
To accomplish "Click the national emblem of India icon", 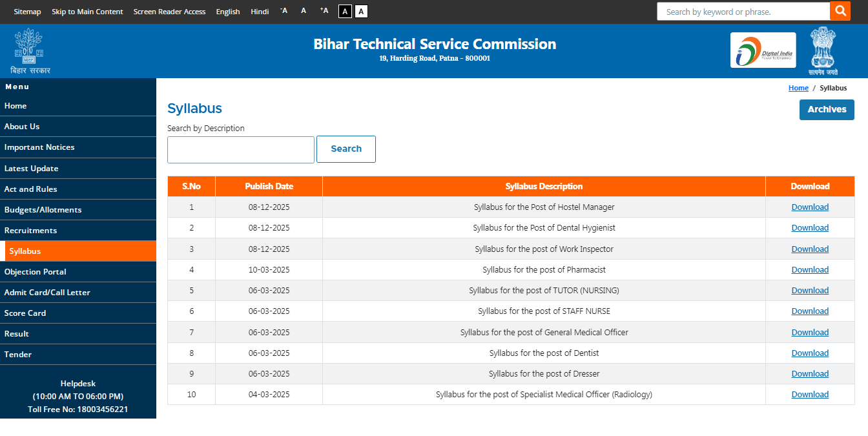I will coord(823,50).
